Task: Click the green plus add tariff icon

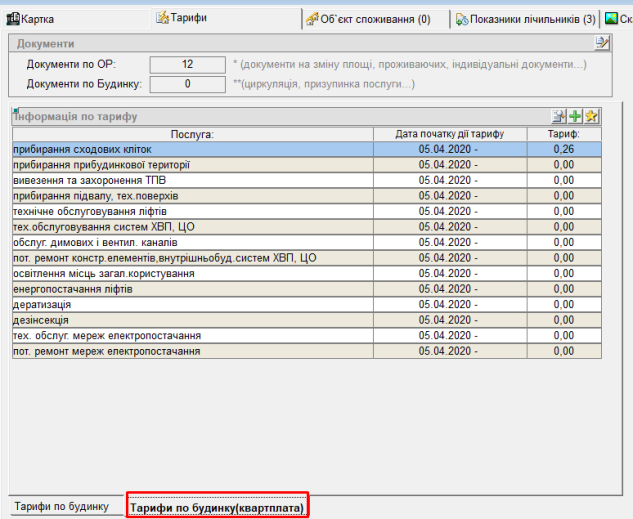Action: click(x=575, y=117)
